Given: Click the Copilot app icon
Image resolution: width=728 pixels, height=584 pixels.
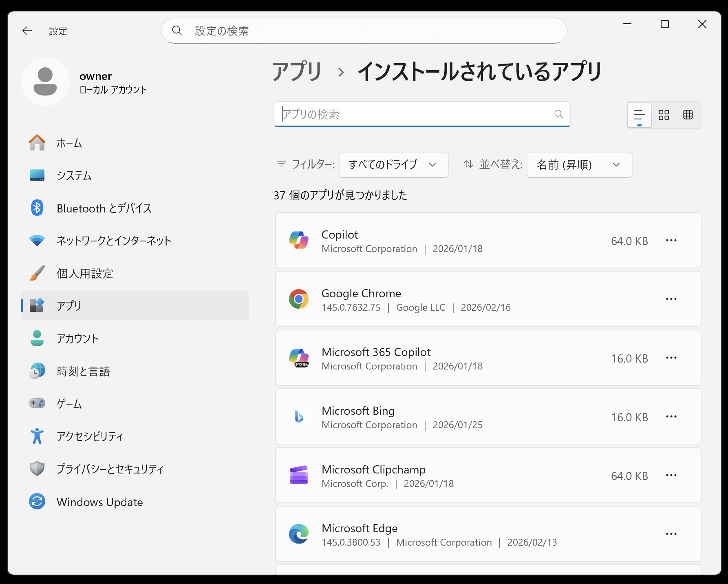Looking at the screenshot, I should [x=299, y=241].
